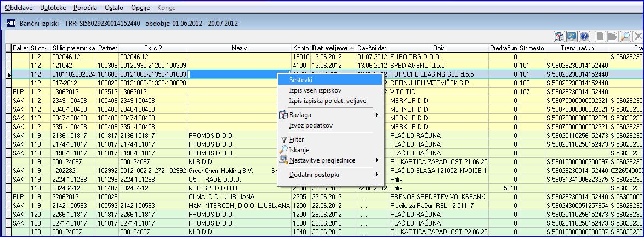Select cell DEFIN JURIJ VIZOVIŠEK S.P.
644x237 pixels.
pos(438,83)
